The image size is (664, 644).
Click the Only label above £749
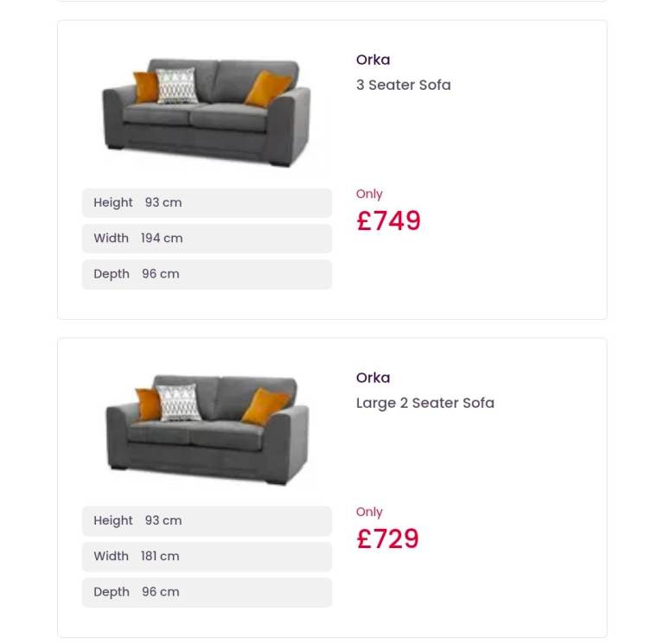(369, 194)
